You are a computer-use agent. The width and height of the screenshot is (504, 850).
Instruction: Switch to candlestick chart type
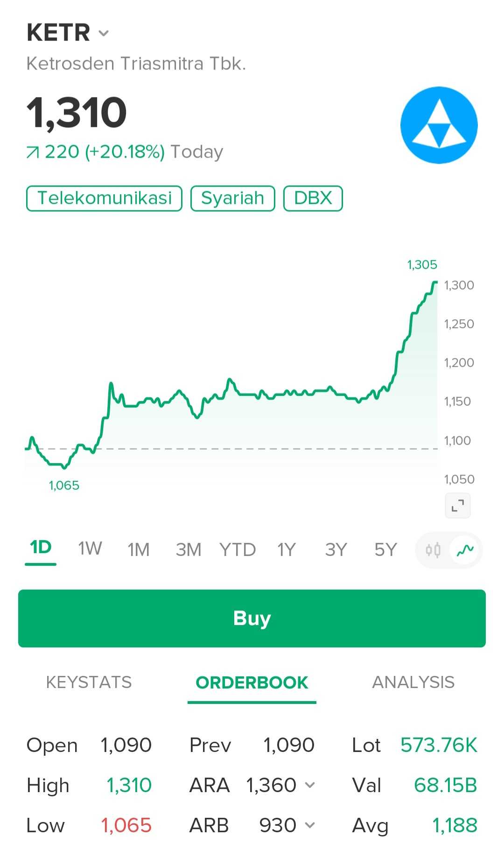433,550
